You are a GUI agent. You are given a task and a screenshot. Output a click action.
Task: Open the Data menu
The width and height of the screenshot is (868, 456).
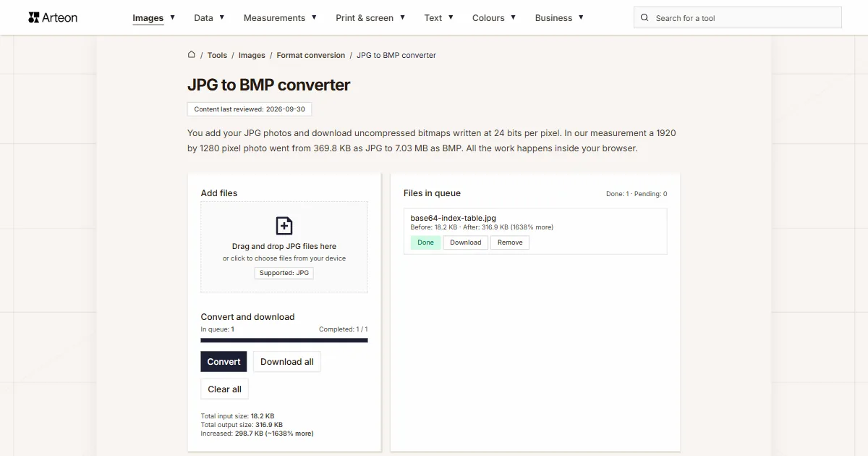tap(203, 18)
